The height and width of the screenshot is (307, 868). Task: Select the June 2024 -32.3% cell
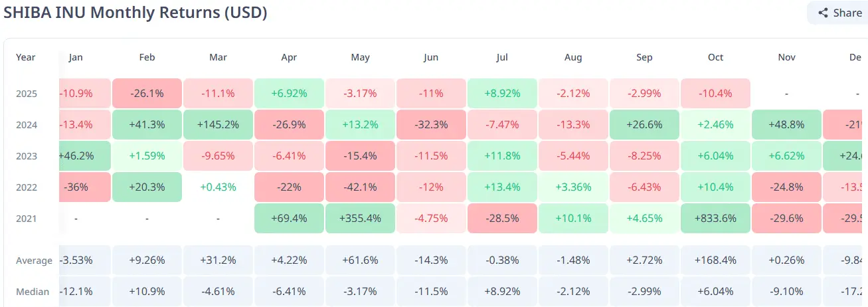pyautogui.click(x=431, y=125)
